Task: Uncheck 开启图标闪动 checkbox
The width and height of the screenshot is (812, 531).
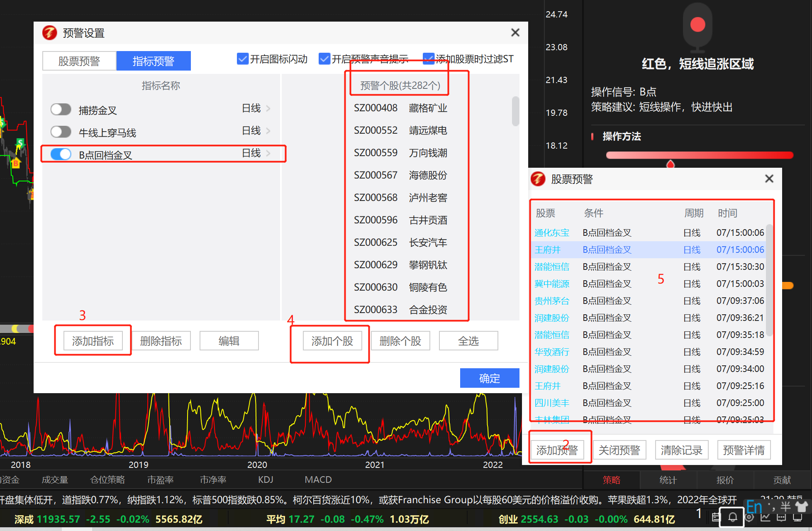Action: [242, 59]
